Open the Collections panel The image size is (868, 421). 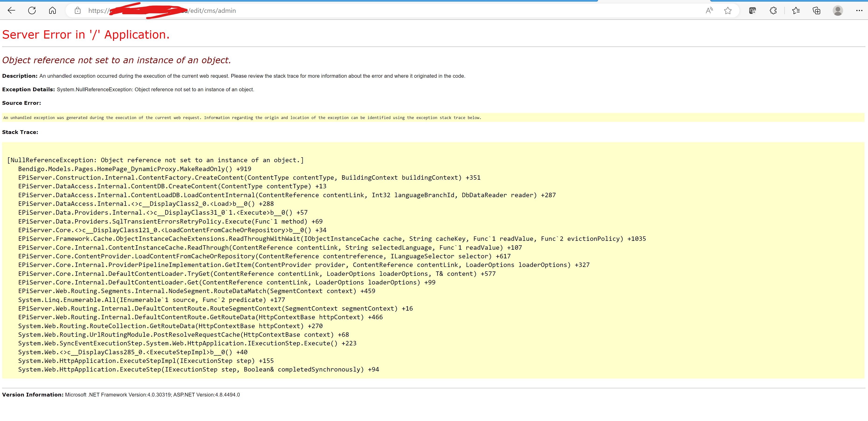click(816, 11)
